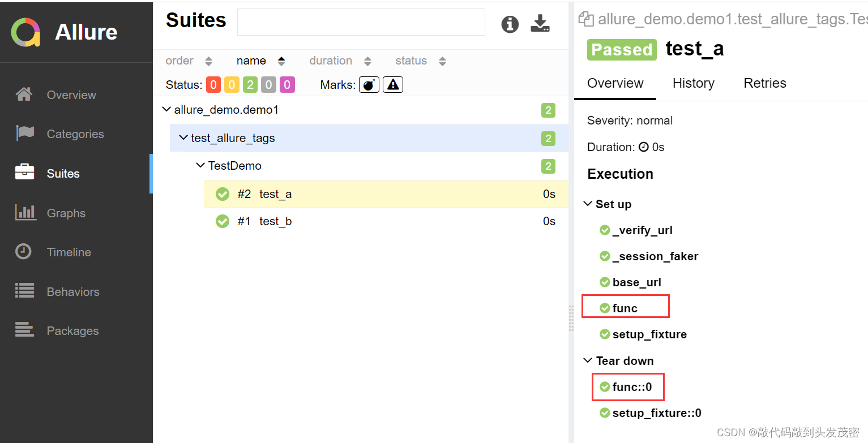
Task: Click the allure_demo.demo1 count badge 2
Action: pos(548,110)
